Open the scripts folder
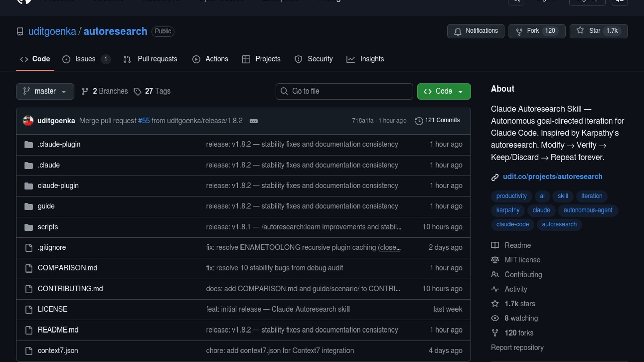Image resolution: width=644 pixels, height=362 pixels. (x=48, y=227)
